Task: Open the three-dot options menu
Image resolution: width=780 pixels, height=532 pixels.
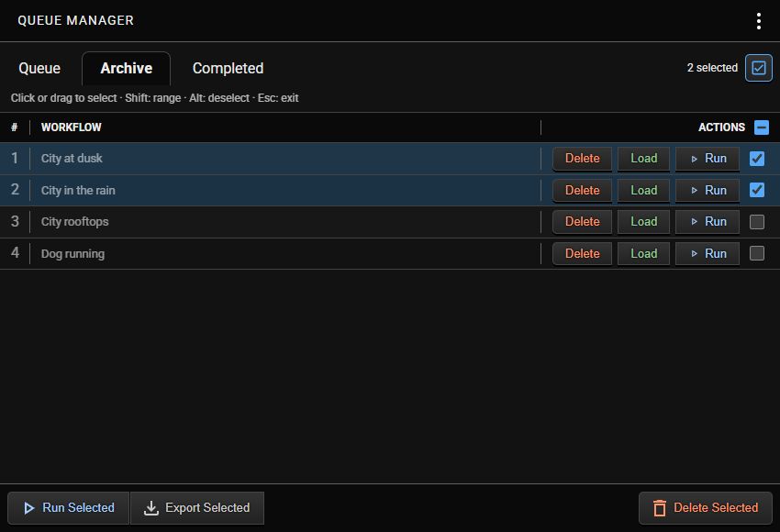Action: point(758,21)
